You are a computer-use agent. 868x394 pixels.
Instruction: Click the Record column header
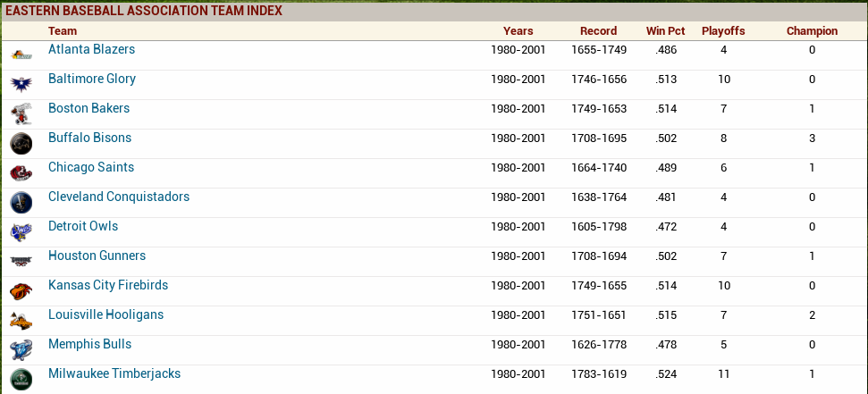[x=598, y=30]
